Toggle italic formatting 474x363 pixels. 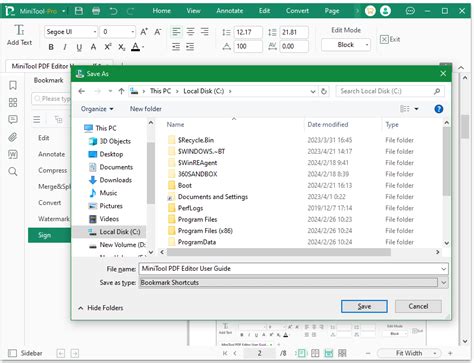pyautogui.click(x=65, y=47)
